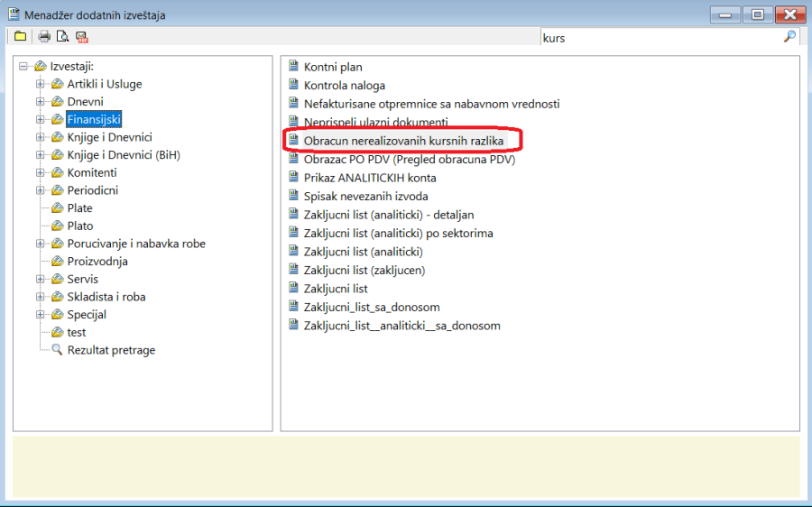The image size is (812, 507).
Task: Expand Porucivanje i nabavka robe node
Action: pyautogui.click(x=40, y=244)
